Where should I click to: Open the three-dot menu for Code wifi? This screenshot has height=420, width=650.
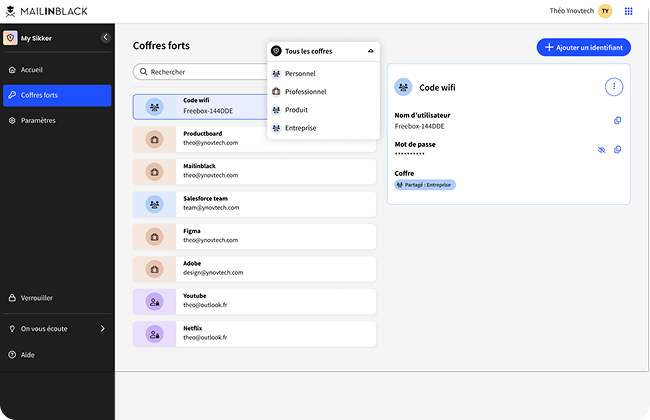tap(614, 87)
